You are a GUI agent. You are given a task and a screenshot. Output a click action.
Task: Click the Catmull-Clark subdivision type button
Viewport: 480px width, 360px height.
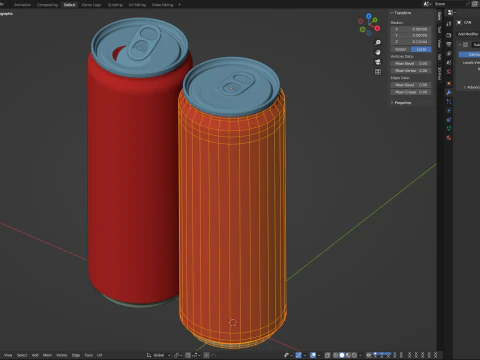(x=469, y=54)
